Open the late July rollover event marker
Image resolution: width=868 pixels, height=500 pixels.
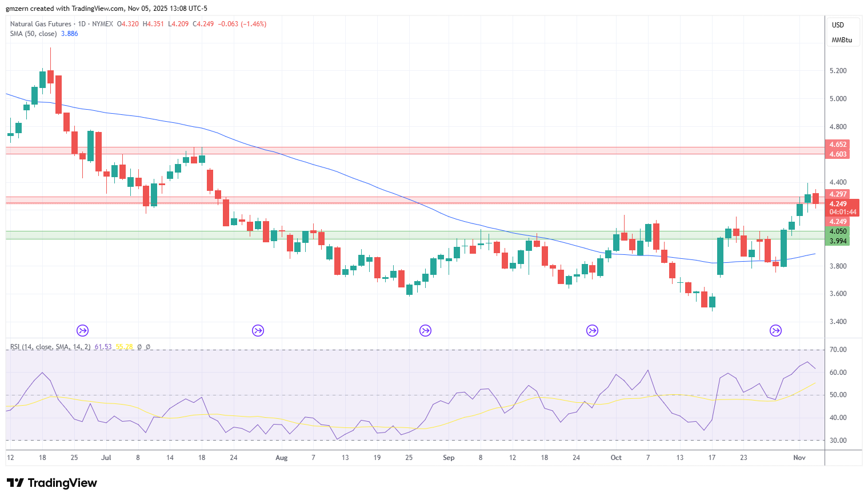click(258, 330)
